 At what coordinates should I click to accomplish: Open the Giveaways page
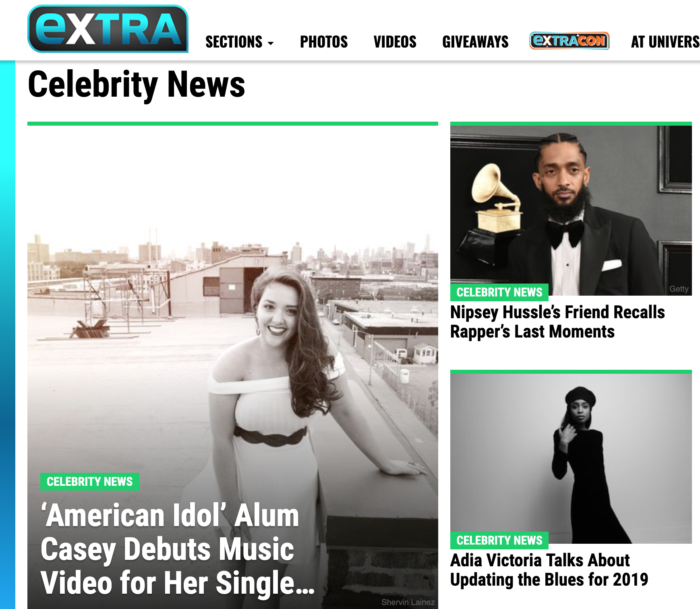(x=475, y=42)
